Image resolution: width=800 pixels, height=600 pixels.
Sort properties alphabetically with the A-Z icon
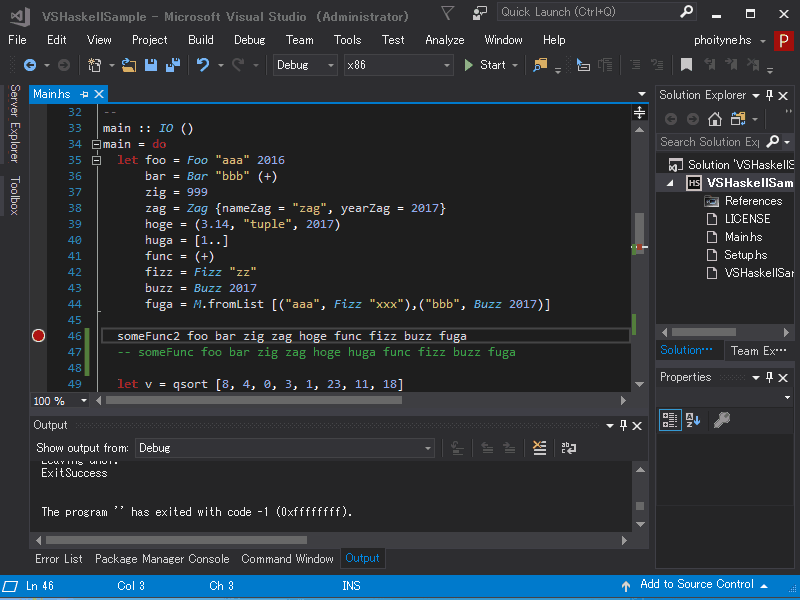pos(693,420)
